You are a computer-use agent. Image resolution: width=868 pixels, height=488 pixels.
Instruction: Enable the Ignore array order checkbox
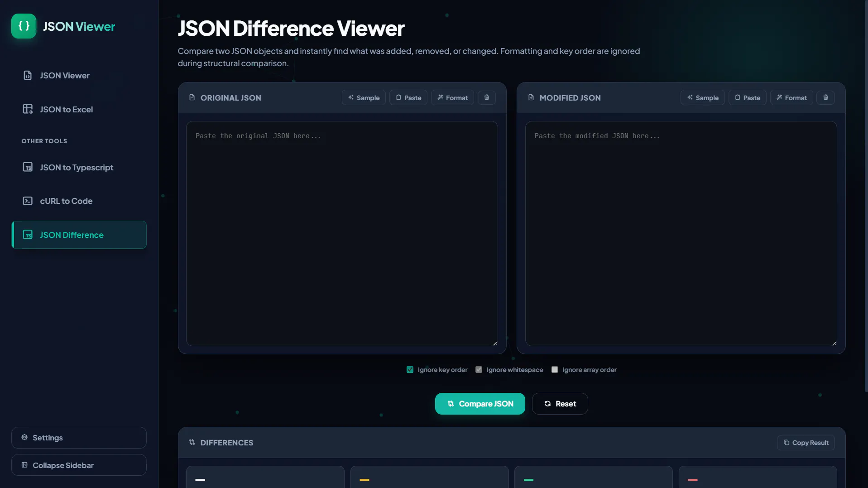[x=555, y=370]
